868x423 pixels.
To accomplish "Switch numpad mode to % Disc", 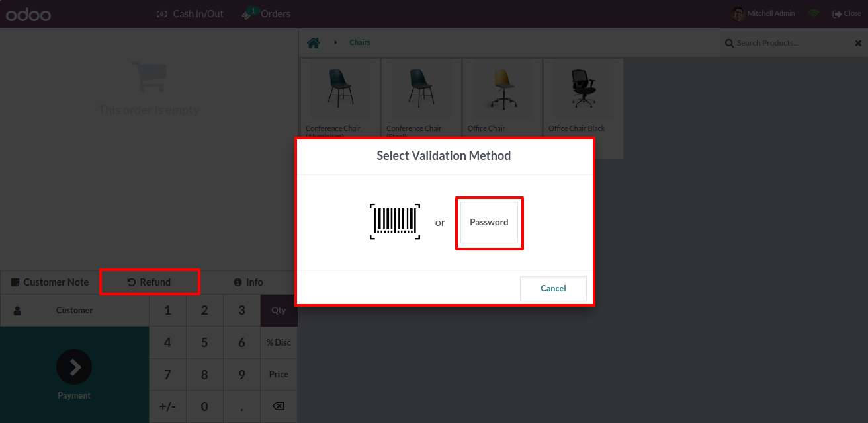I will [279, 342].
